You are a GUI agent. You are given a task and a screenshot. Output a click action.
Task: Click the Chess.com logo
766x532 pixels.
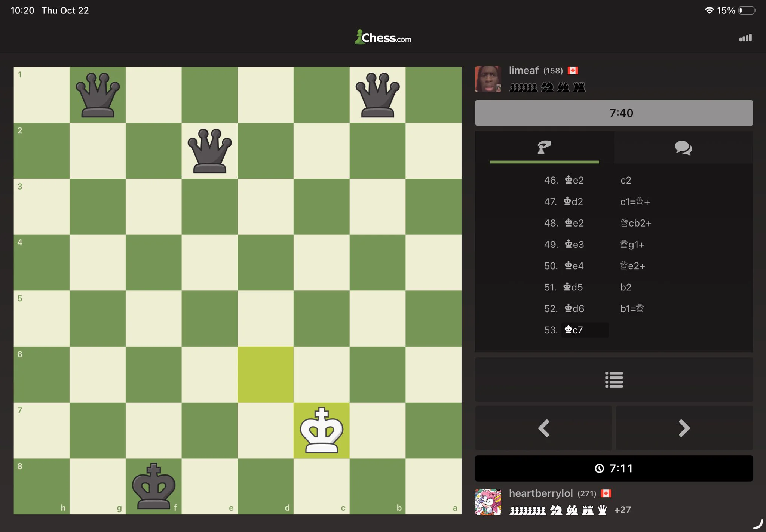(383, 37)
